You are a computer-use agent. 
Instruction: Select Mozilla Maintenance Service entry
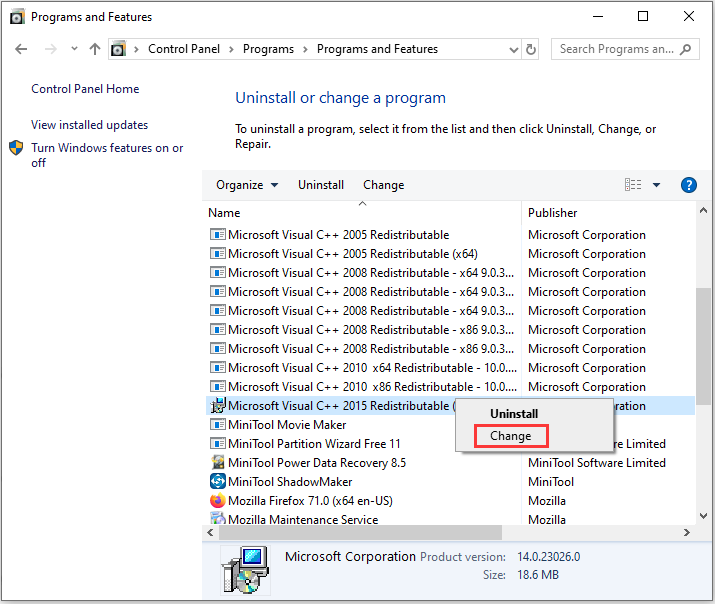click(x=303, y=519)
